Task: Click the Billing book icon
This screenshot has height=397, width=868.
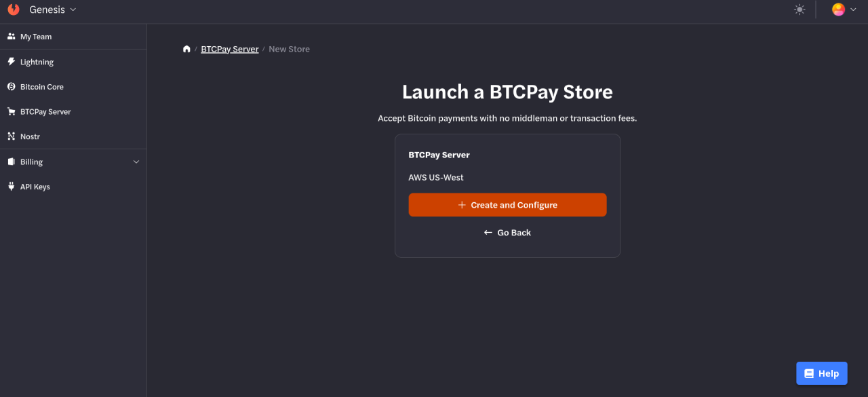Action: (x=11, y=162)
